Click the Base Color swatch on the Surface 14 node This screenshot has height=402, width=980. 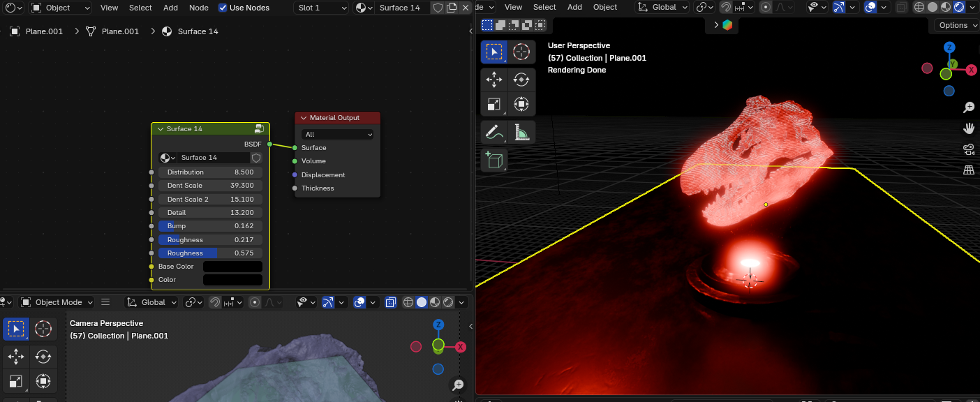(232, 267)
